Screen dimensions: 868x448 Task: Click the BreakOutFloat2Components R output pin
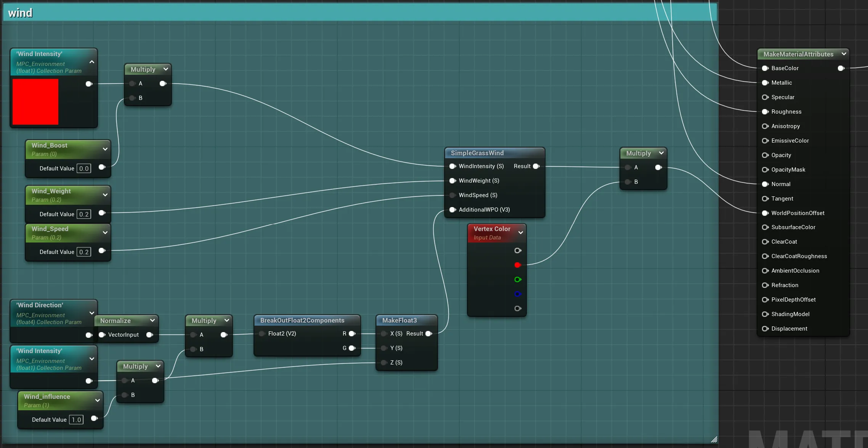click(x=352, y=334)
